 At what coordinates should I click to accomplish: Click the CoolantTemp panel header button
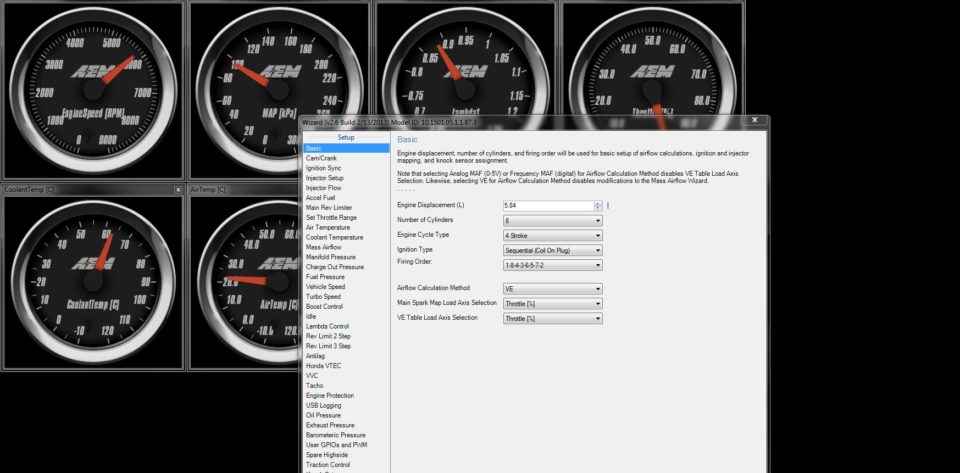click(x=178, y=190)
